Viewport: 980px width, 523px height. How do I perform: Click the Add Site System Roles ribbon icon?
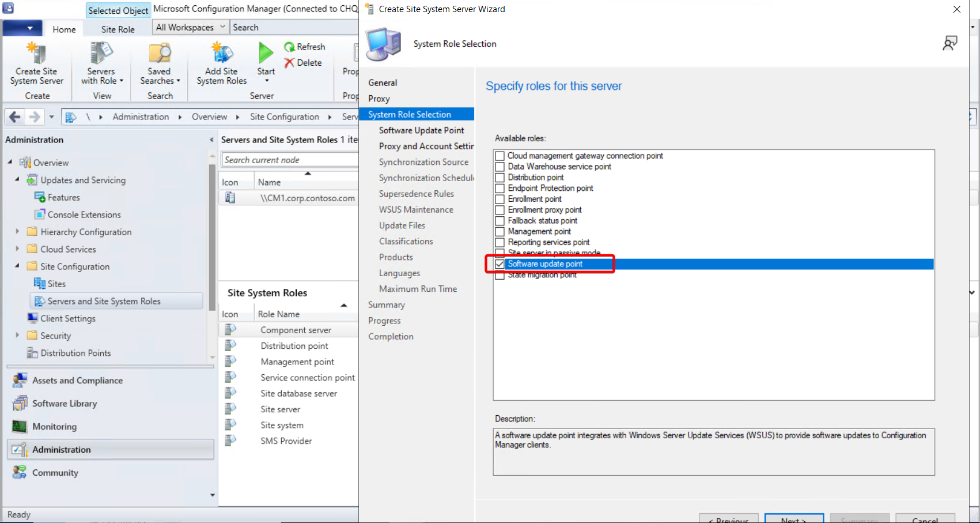(222, 53)
